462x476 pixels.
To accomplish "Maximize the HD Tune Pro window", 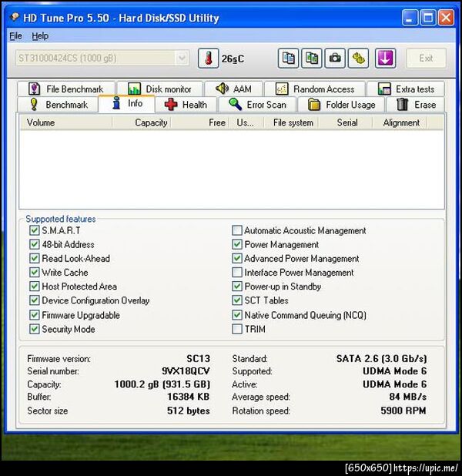I will pos(428,17).
